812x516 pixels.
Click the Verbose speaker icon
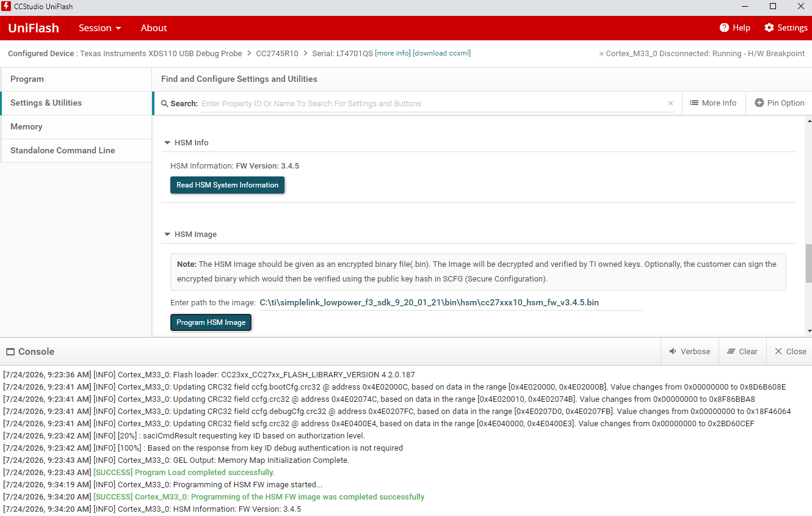click(673, 351)
